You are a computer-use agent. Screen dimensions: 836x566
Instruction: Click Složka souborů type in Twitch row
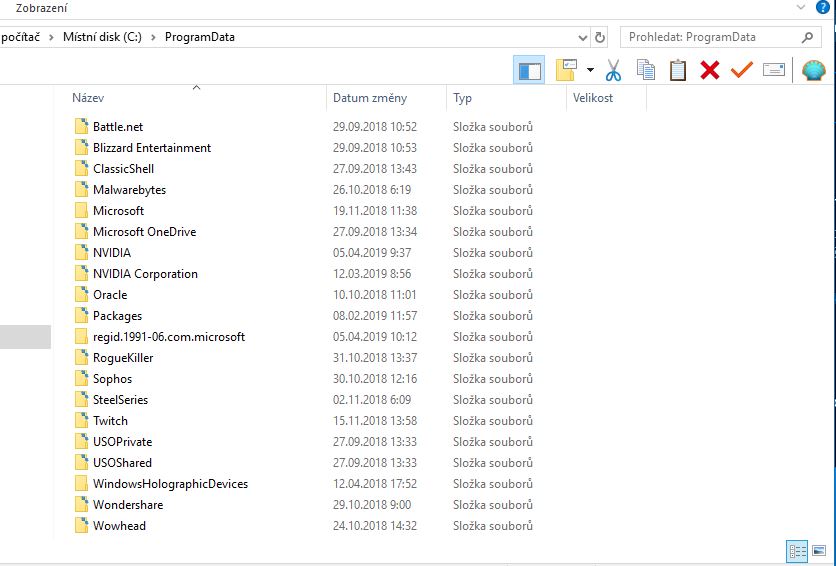(493, 421)
